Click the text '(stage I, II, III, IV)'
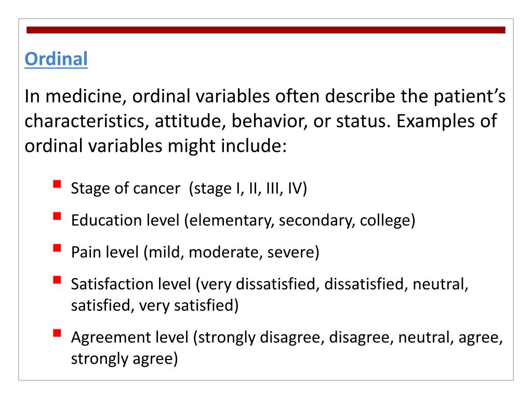This screenshot has width=532, height=399. coord(248,188)
